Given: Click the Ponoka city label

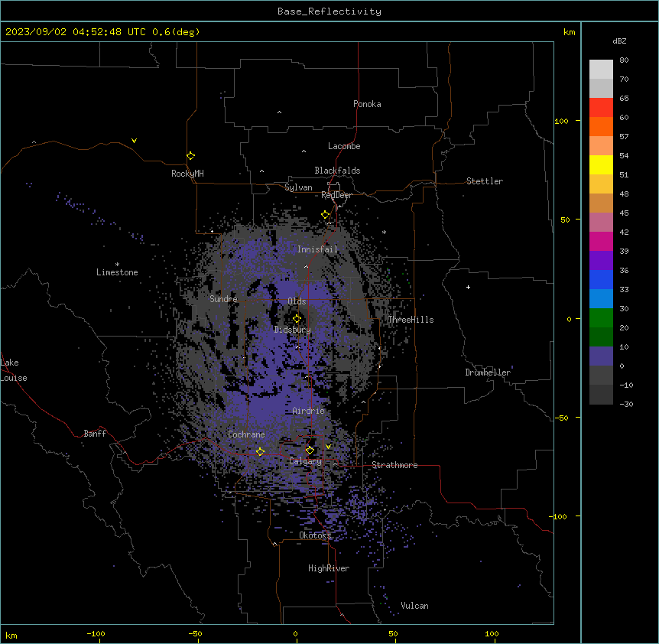Looking at the screenshot, I should [367, 104].
